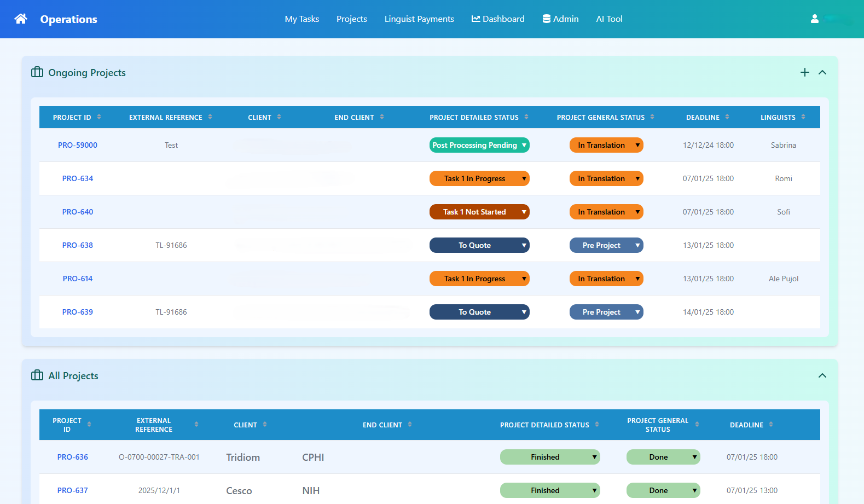Click the All Projects briefcase icon
This screenshot has height=504, width=864.
37,375
